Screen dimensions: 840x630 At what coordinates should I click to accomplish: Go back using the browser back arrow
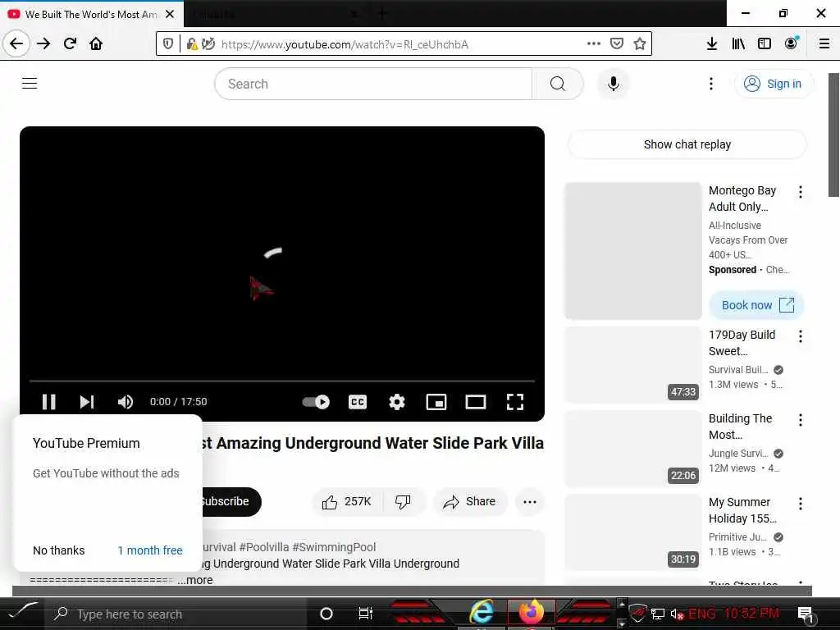[16, 43]
